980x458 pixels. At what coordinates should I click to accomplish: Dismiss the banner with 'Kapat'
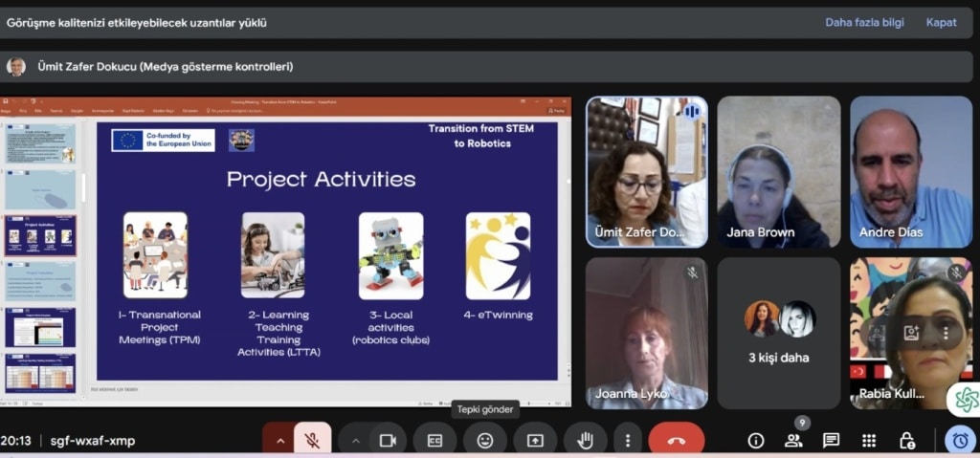pyautogui.click(x=941, y=22)
